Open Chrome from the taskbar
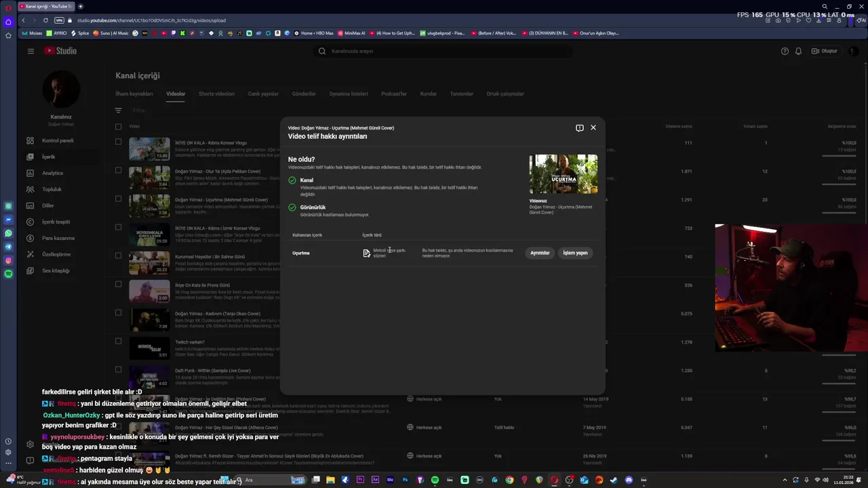The image size is (868, 488). [x=509, y=480]
